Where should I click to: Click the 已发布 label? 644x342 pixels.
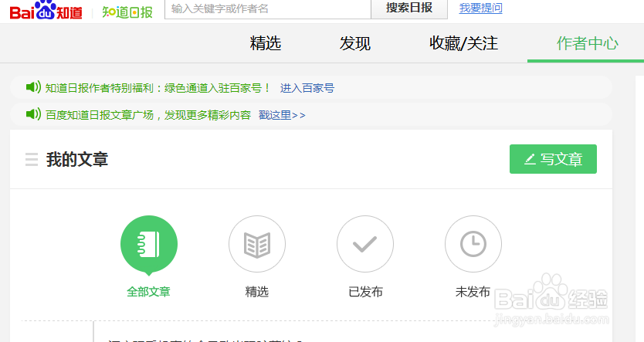point(365,292)
